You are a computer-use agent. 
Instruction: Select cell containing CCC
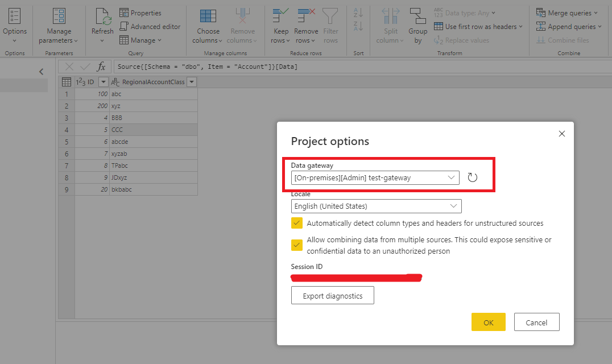154,130
